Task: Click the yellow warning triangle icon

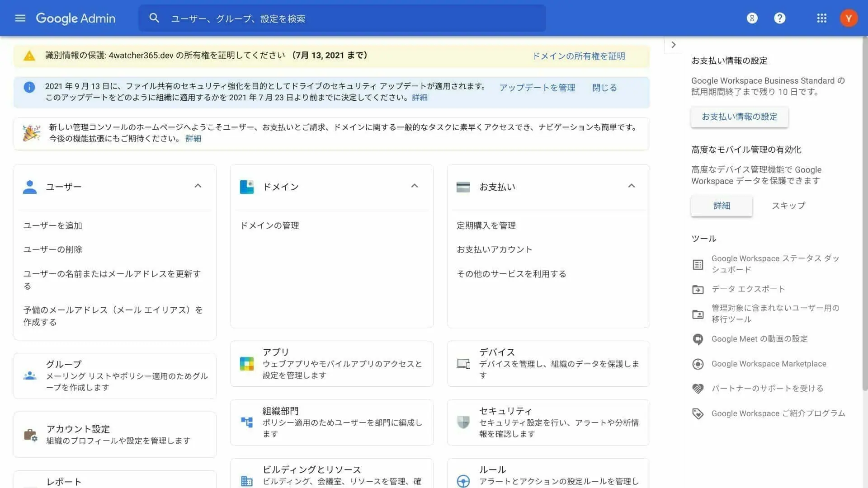Action: point(29,56)
